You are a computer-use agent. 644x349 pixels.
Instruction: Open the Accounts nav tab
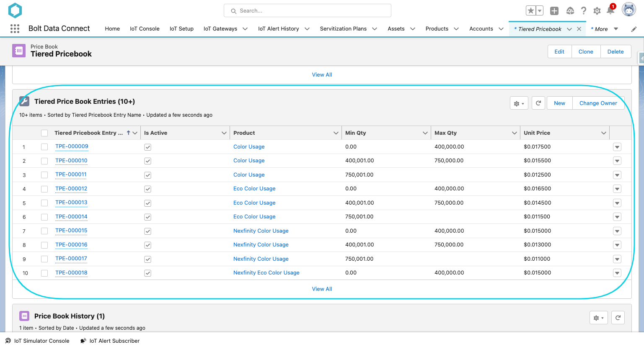point(481,29)
